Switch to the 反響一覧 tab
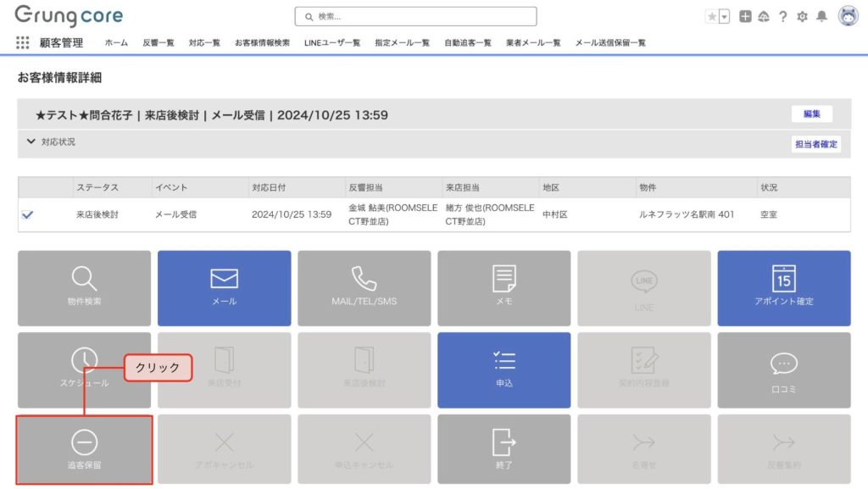 click(x=159, y=43)
